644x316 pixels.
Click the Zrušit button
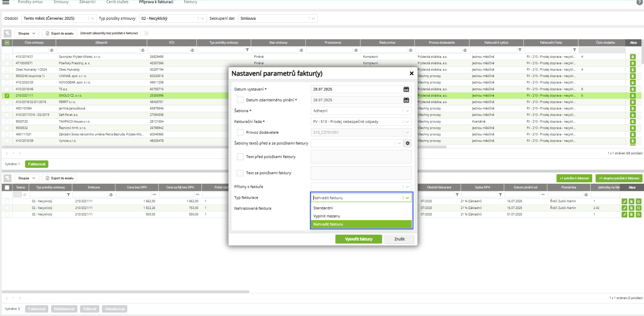pyautogui.click(x=399, y=239)
